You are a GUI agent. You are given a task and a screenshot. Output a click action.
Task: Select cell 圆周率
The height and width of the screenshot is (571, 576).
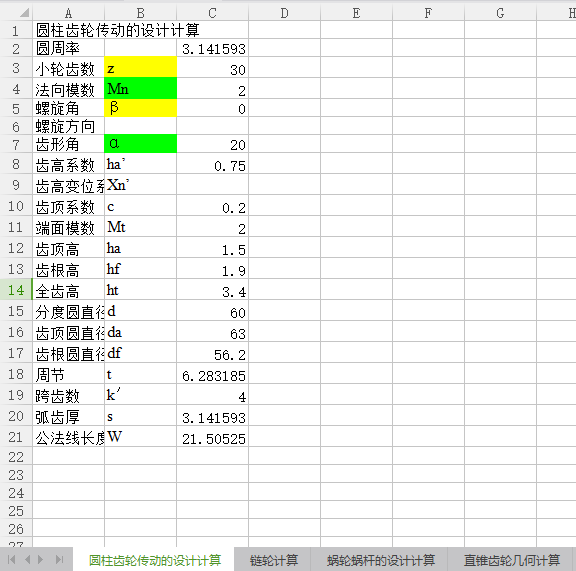(68, 48)
